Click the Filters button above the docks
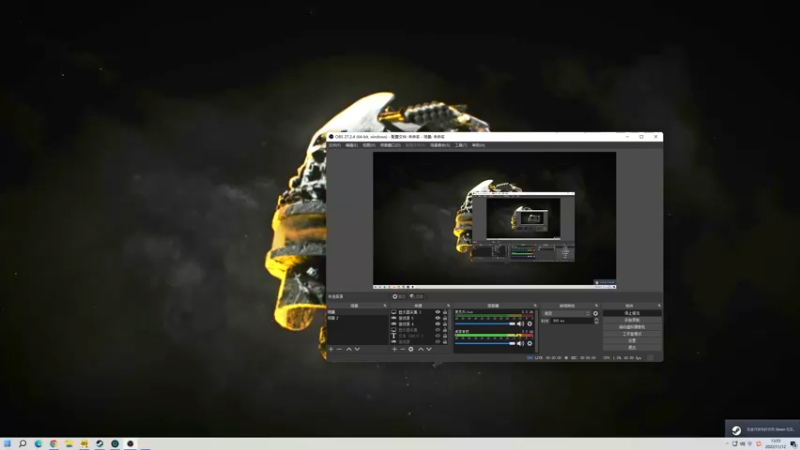The width and height of the screenshot is (800, 450). click(416, 296)
